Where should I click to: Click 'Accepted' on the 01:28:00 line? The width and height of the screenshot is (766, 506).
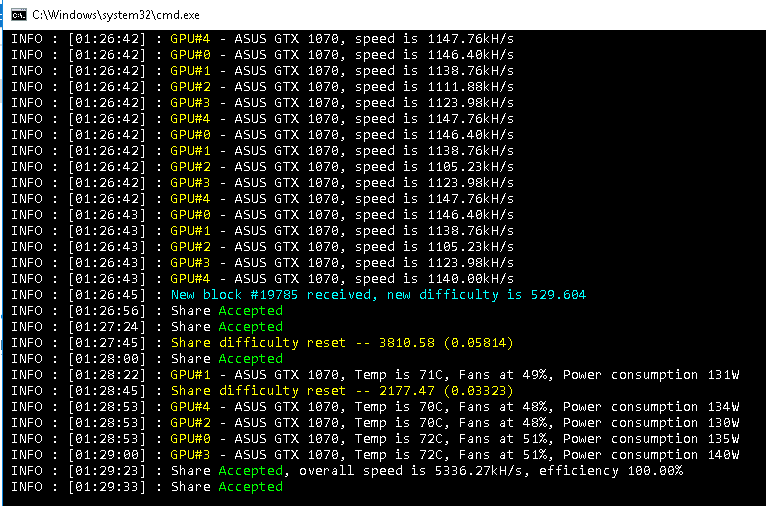[251, 358]
